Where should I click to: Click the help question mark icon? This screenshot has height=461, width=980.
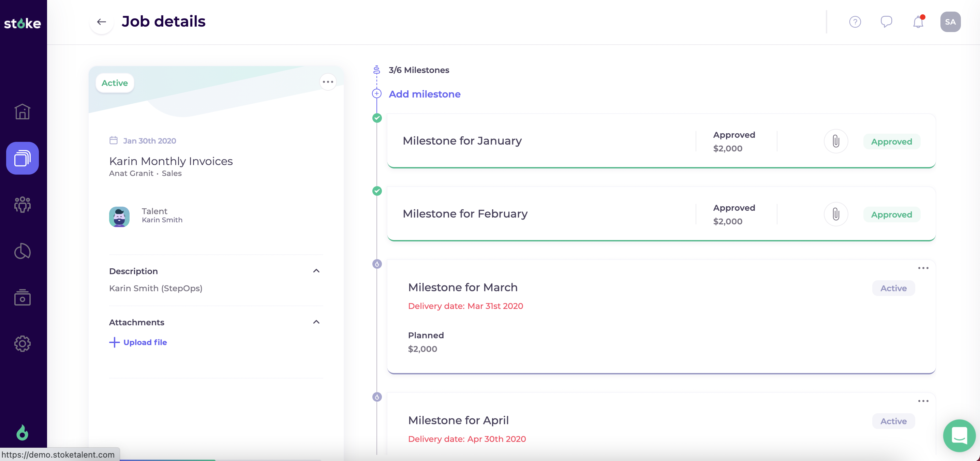855,22
